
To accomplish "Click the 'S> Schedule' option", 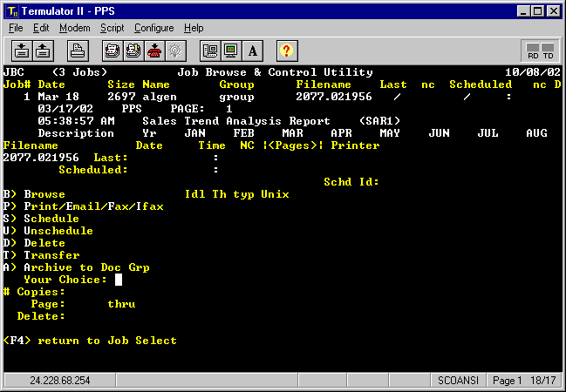I will pyautogui.click(x=41, y=219).
